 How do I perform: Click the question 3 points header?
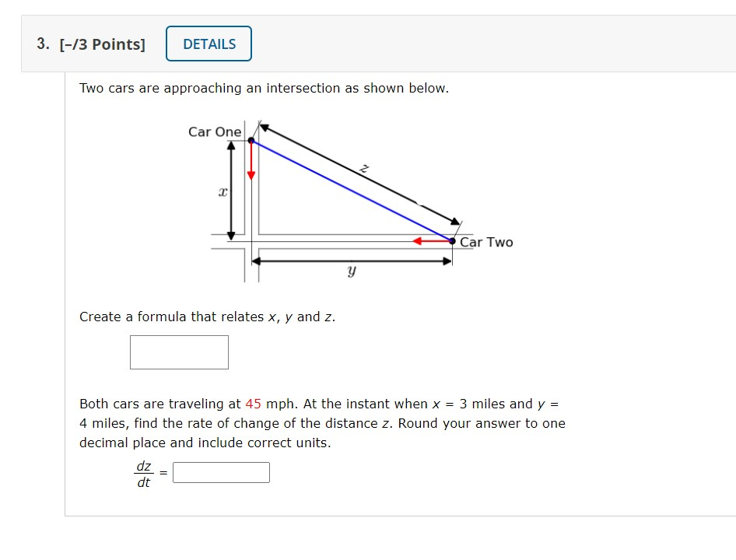click(x=91, y=44)
